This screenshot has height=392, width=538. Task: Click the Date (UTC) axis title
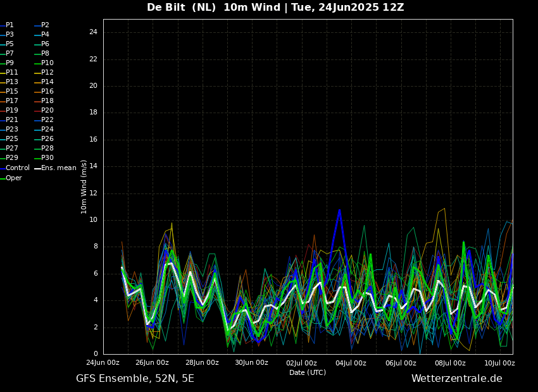(x=308, y=372)
